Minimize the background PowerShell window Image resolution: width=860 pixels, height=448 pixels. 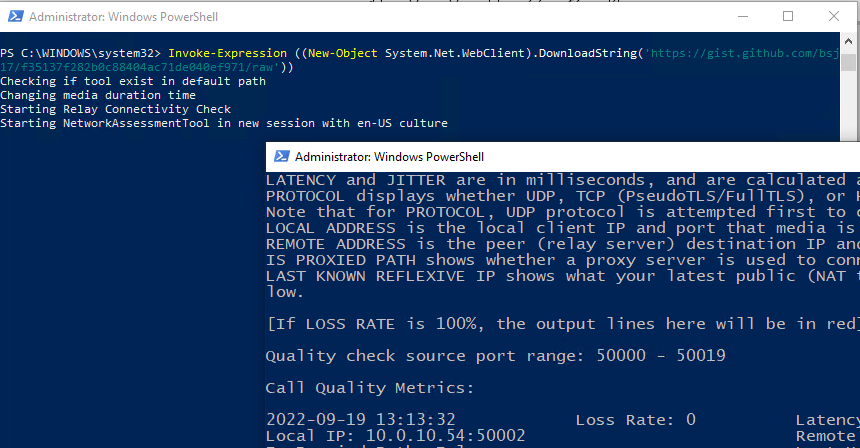743,16
